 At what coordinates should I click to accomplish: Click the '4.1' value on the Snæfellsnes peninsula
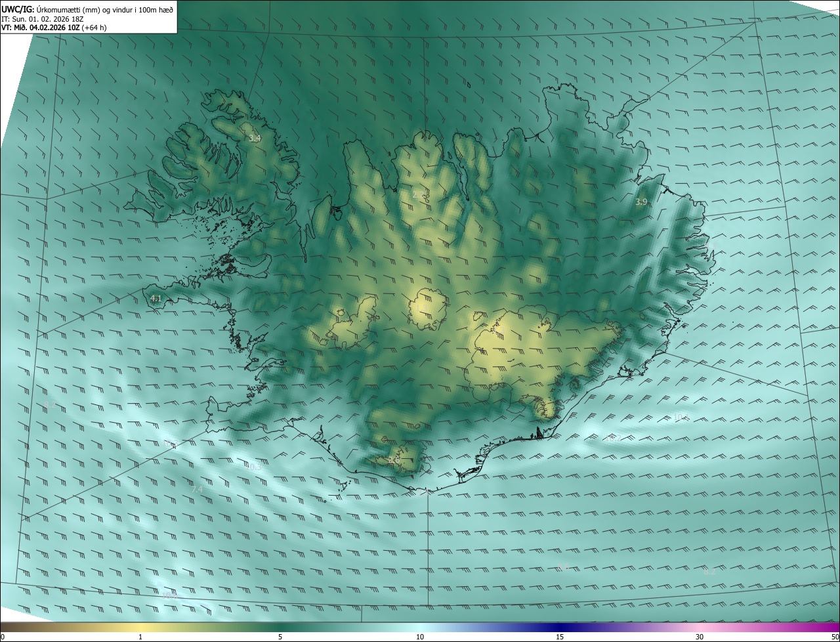click(x=156, y=299)
